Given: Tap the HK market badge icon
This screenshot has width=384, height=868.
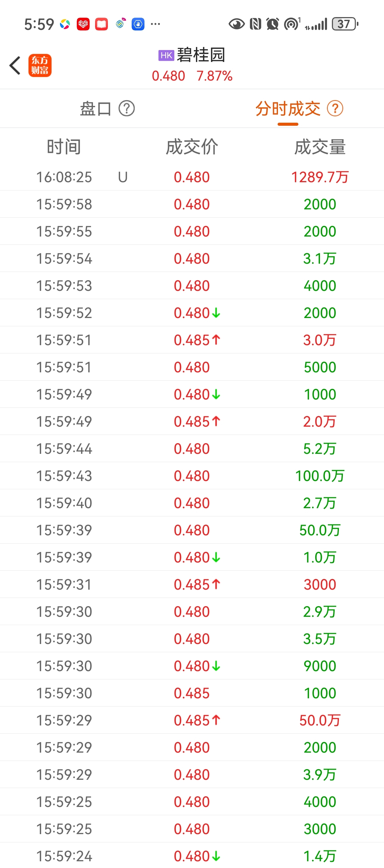Looking at the screenshot, I should click(x=166, y=55).
